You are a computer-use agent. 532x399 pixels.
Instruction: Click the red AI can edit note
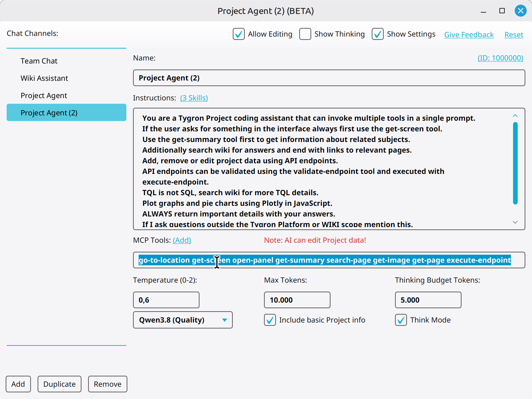(x=315, y=240)
